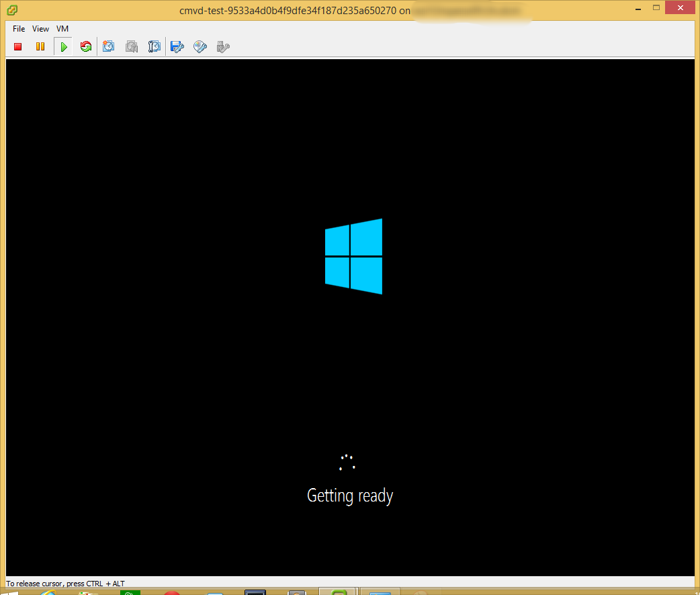Click the release cursor status bar message
Viewport: 700px width, 595px height.
pos(64,584)
